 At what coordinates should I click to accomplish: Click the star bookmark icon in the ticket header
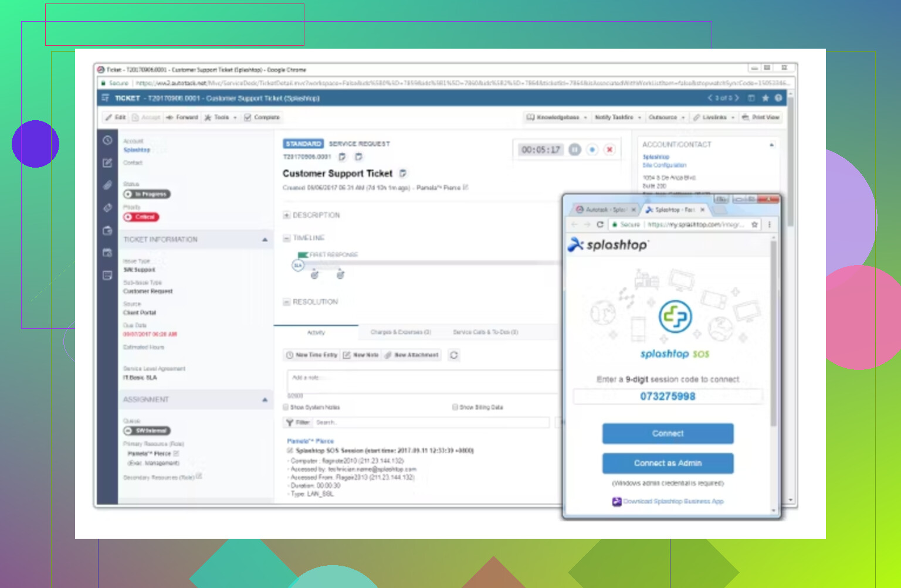[765, 98]
